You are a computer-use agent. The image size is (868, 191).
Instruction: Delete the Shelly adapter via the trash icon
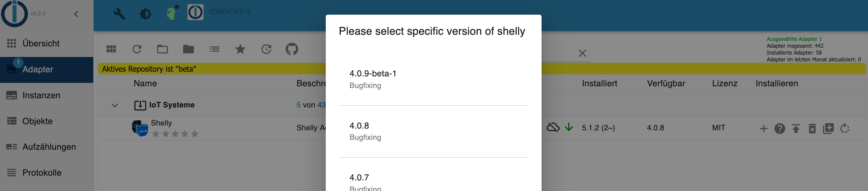pos(812,129)
